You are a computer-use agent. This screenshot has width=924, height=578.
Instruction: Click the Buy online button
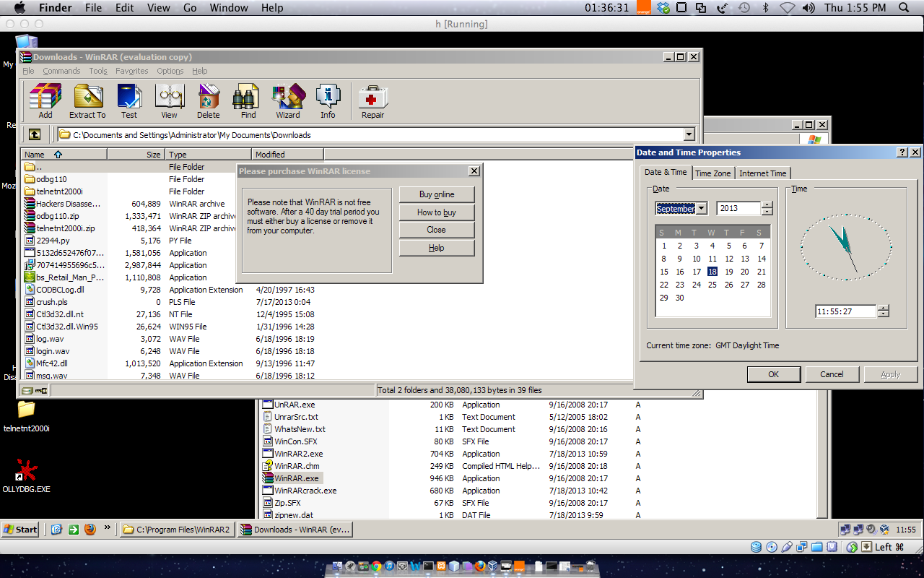click(x=437, y=194)
